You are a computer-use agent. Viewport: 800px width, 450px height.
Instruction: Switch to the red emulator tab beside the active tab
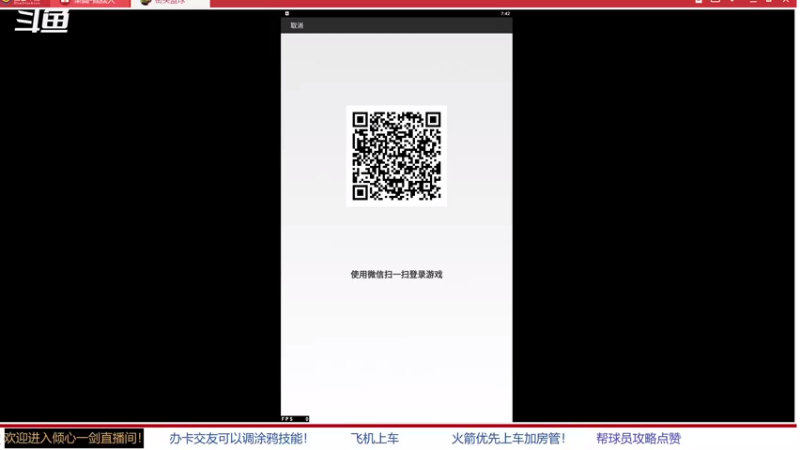90,3
